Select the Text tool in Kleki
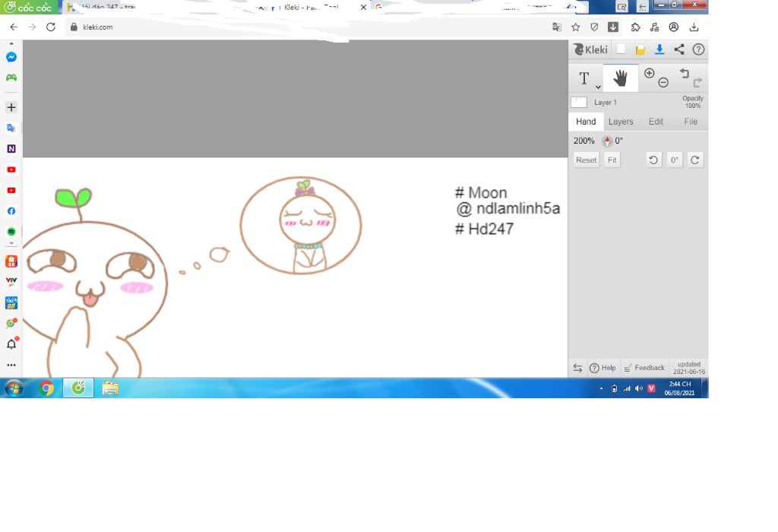The image size is (778, 532). [x=584, y=78]
